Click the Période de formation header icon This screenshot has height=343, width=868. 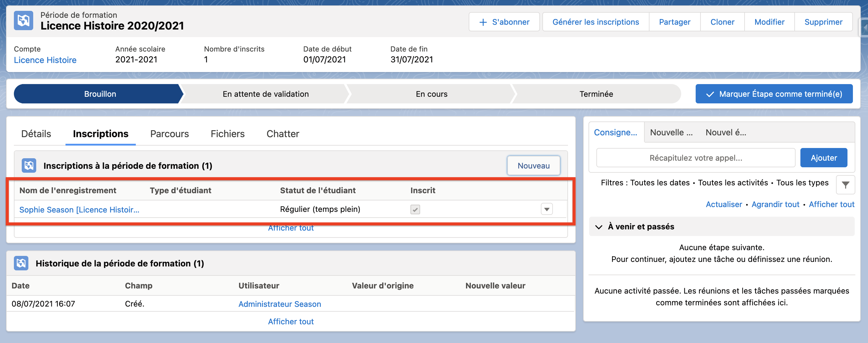(23, 20)
